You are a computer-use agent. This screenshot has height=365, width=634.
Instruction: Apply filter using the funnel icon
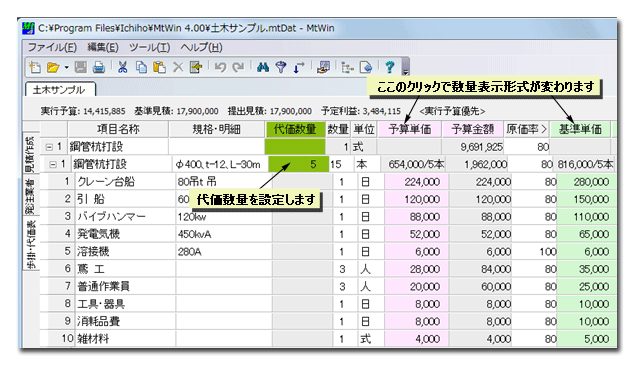point(281,67)
